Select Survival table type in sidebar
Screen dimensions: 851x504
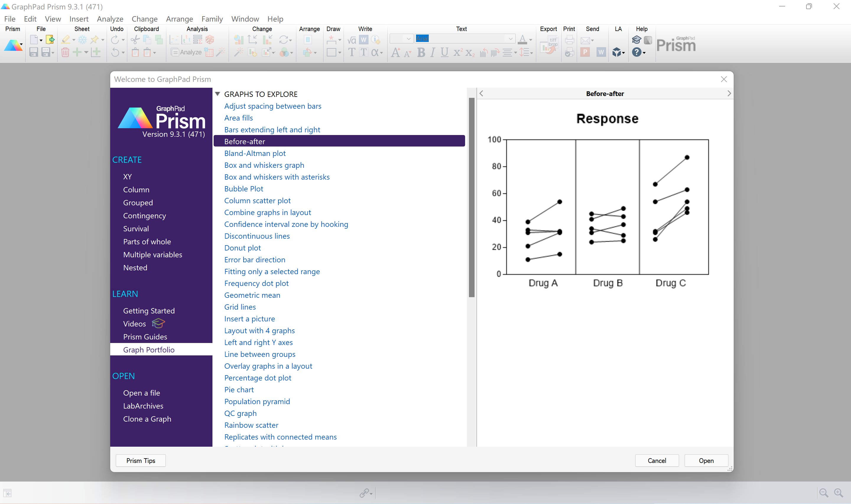(x=136, y=228)
